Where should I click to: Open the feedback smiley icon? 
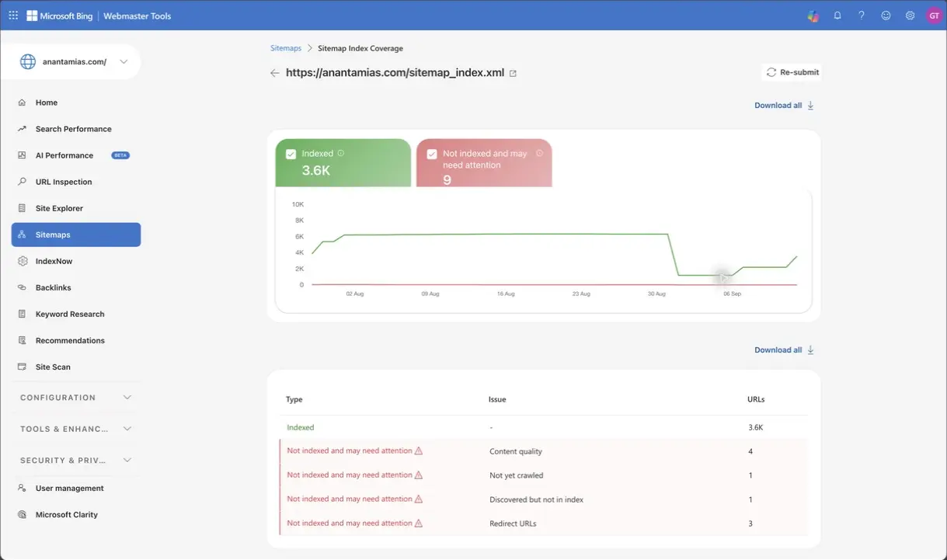point(886,16)
